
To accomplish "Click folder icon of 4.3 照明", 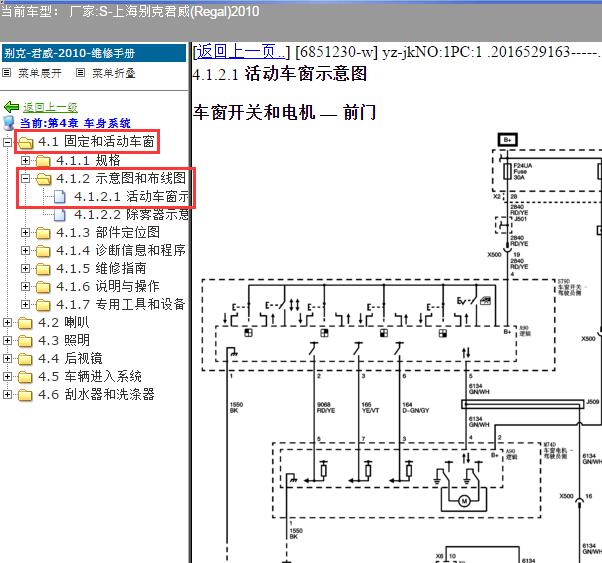I will click(x=25, y=341).
